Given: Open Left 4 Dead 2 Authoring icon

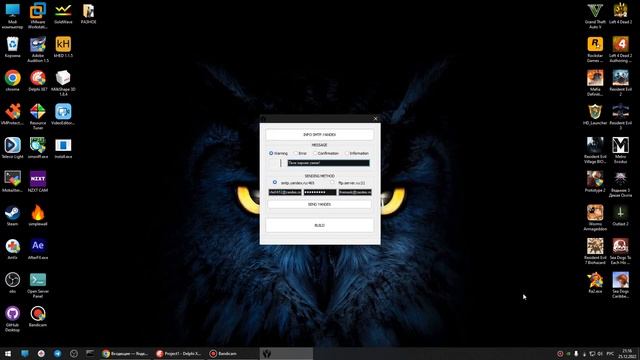Looking at the screenshot, I should point(620,49).
